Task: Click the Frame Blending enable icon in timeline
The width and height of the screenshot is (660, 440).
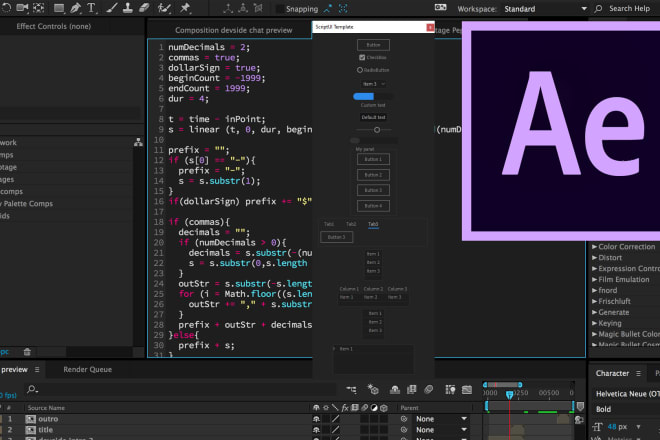Action: click(412, 389)
